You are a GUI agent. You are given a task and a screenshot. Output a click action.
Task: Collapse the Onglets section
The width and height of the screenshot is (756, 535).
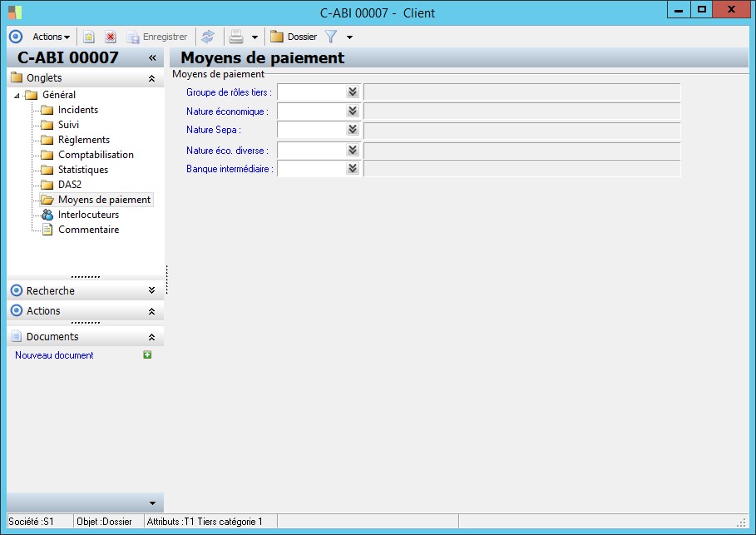[151, 78]
